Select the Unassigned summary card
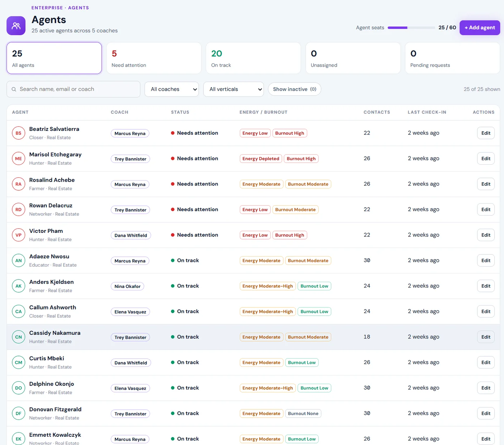Screen dimensions: 504x445 tap(353, 58)
